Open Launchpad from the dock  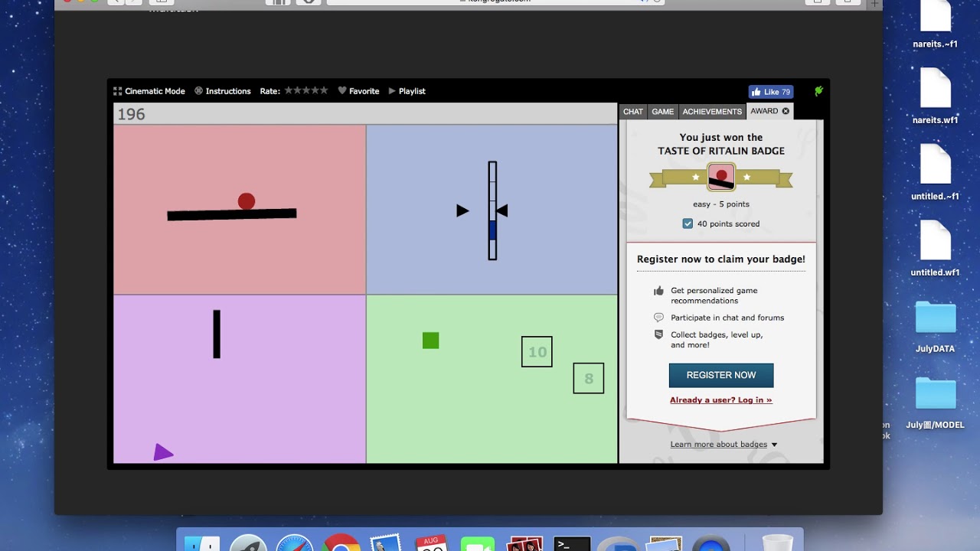tap(249, 544)
